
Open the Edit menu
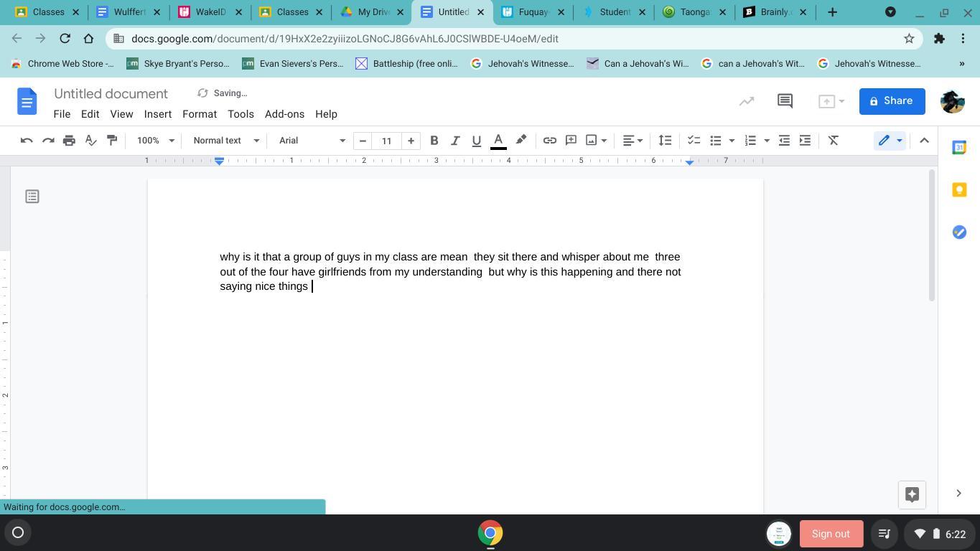tap(90, 114)
